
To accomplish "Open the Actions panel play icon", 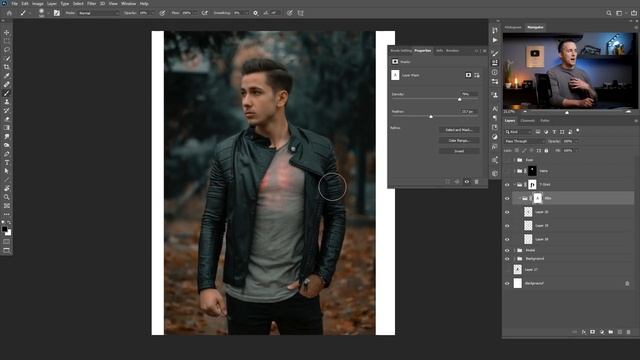I will pyautogui.click(x=495, y=40).
